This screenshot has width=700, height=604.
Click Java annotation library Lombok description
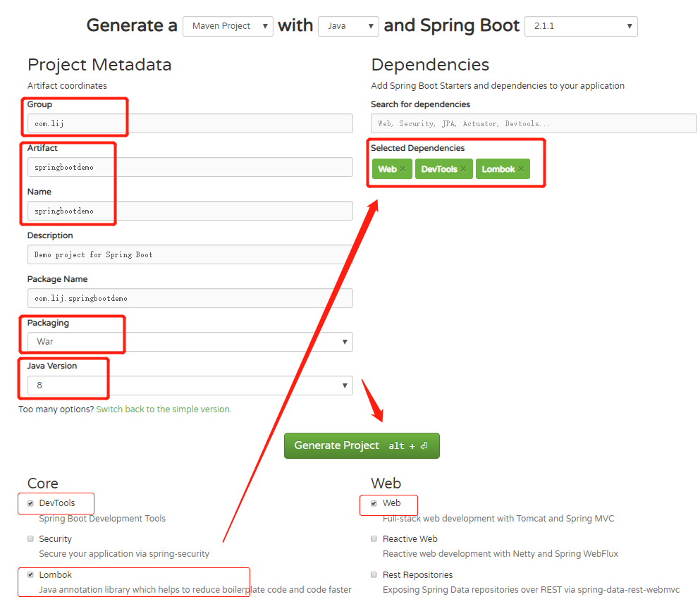195,590
